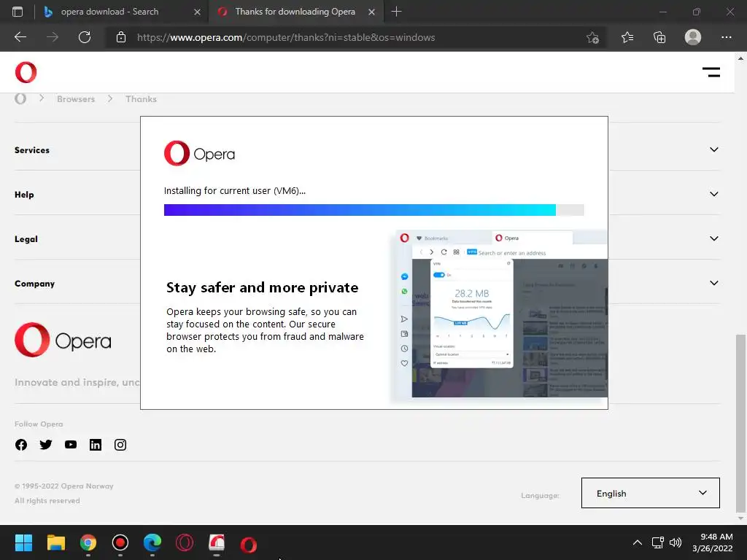Click the Opera logo in page header
The image size is (747, 560).
tap(26, 72)
